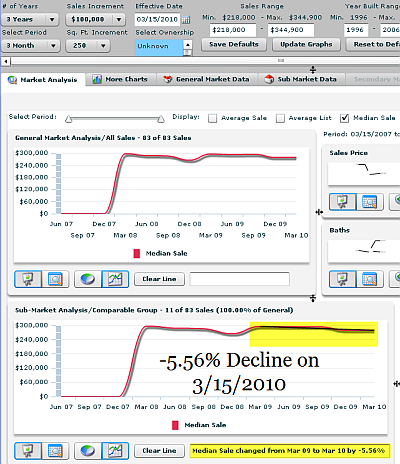Click the Effective Date field showing 03/15/2010
The width and height of the screenshot is (400, 464).
[x=157, y=19]
